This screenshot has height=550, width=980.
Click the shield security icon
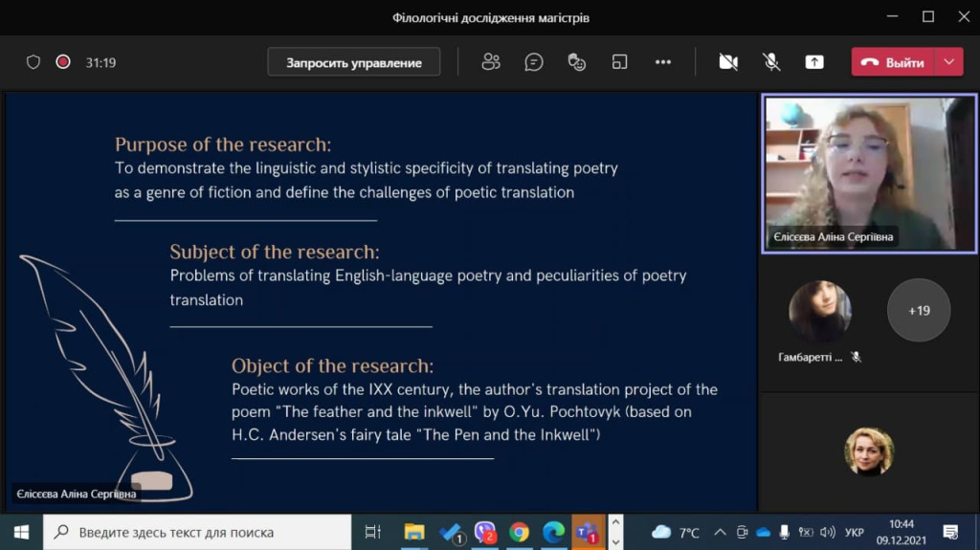33,62
